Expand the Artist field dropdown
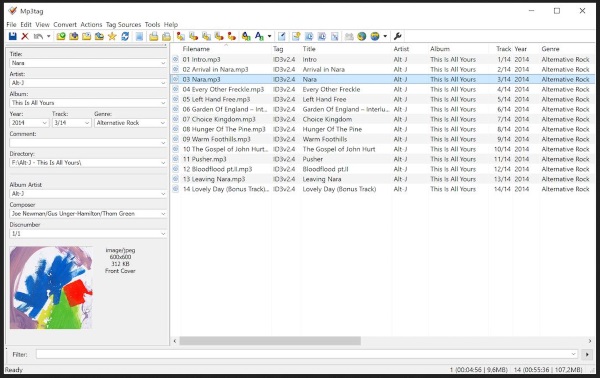600x378 pixels. click(x=163, y=83)
